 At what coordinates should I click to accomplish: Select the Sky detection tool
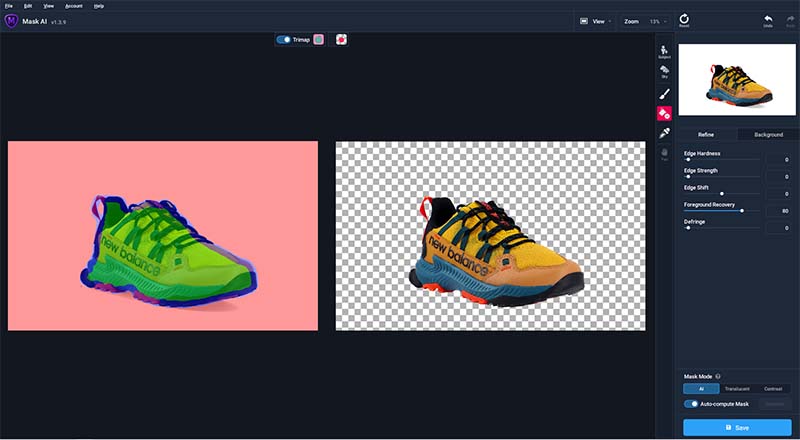(x=664, y=72)
